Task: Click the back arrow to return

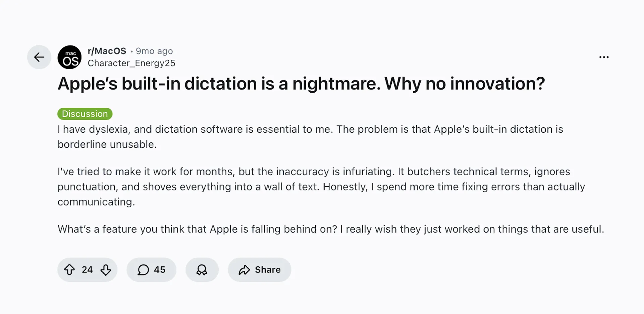Action: coord(39,57)
